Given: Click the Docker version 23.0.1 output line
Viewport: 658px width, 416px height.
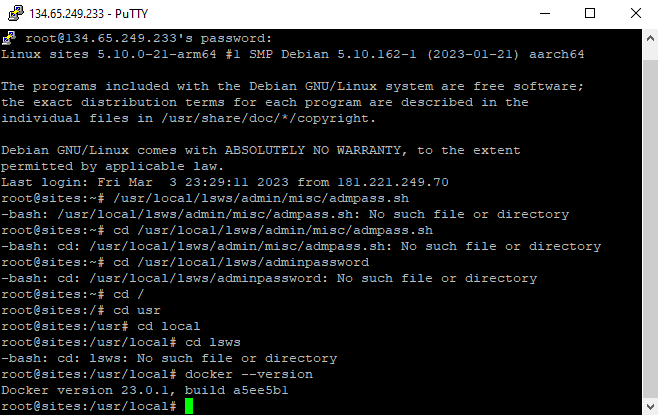Looking at the screenshot, I should (145, 390).
